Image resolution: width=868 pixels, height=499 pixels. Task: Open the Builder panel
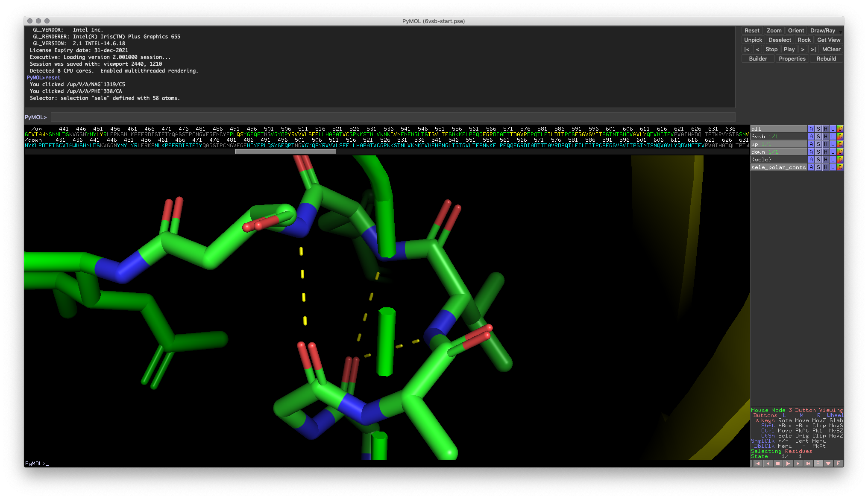[x=758, y=59]
